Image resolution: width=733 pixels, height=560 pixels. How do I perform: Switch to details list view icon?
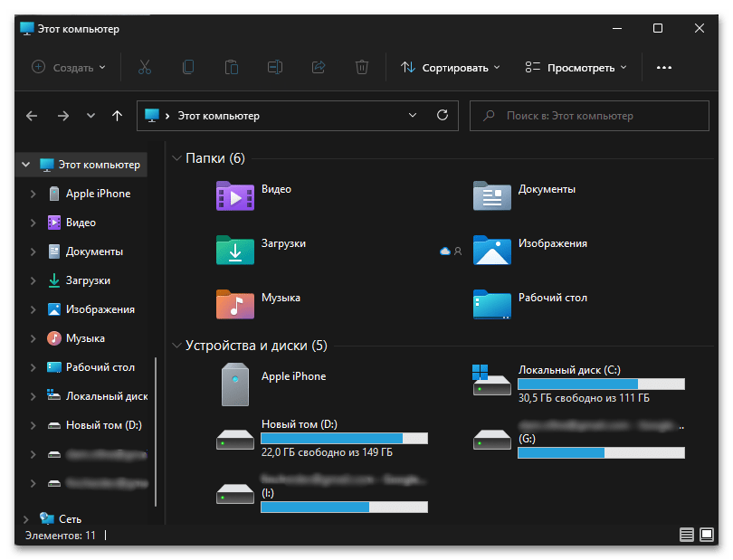686,535
